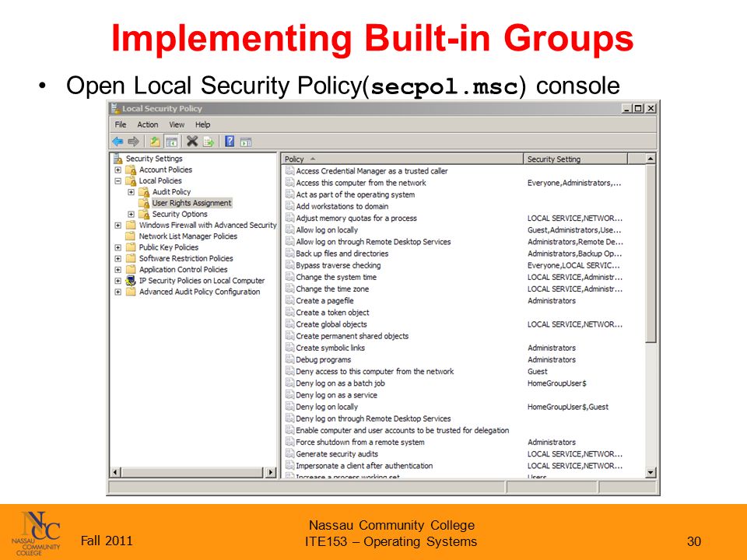The image size is (747, 560).
Task: Expand the Application Control Policies node
Action: click(x=117, y=270)
